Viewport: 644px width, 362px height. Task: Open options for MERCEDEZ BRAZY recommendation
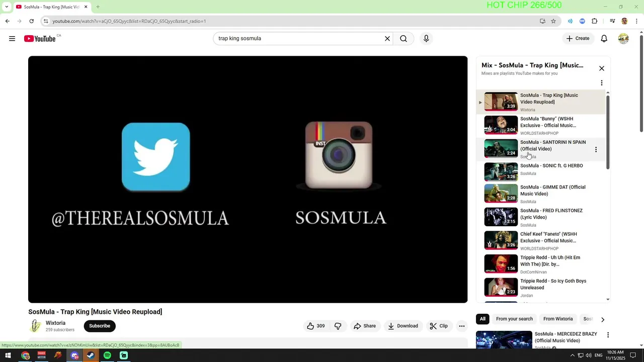tap(608, 335)
